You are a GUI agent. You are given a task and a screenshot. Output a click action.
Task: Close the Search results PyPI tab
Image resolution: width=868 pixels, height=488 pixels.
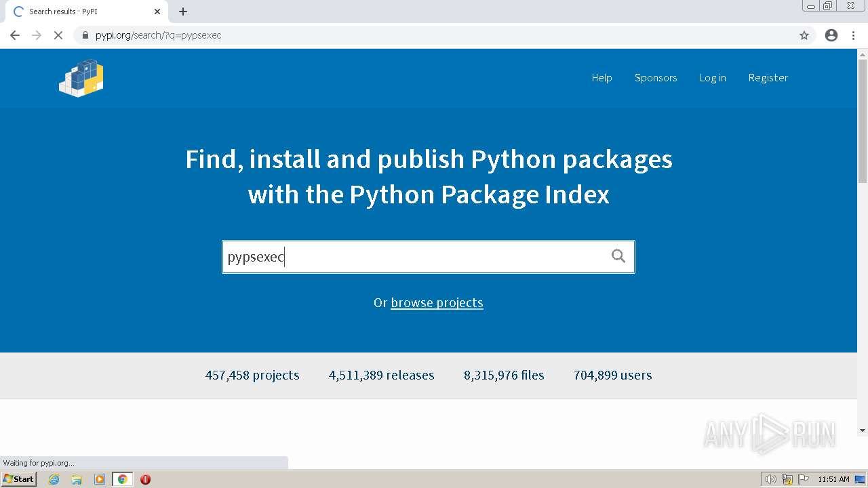pyautogui.click(x=157, y=12)
